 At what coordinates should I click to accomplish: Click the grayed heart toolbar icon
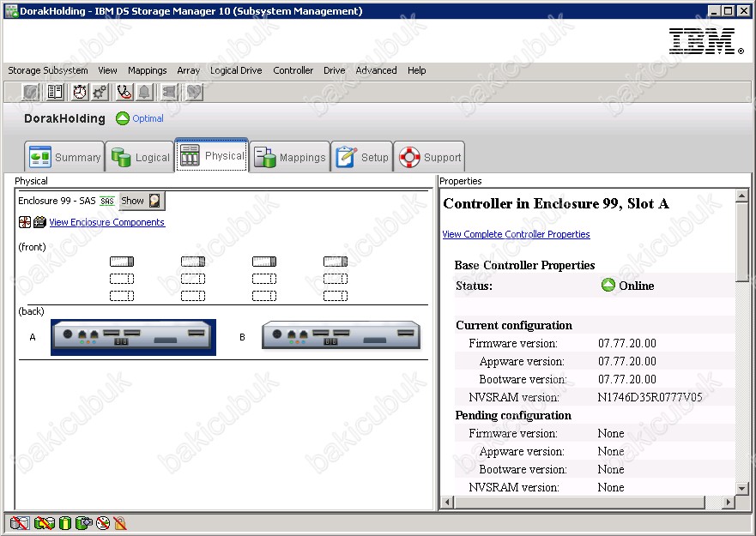pyautogui.click(x=194, y=92)
